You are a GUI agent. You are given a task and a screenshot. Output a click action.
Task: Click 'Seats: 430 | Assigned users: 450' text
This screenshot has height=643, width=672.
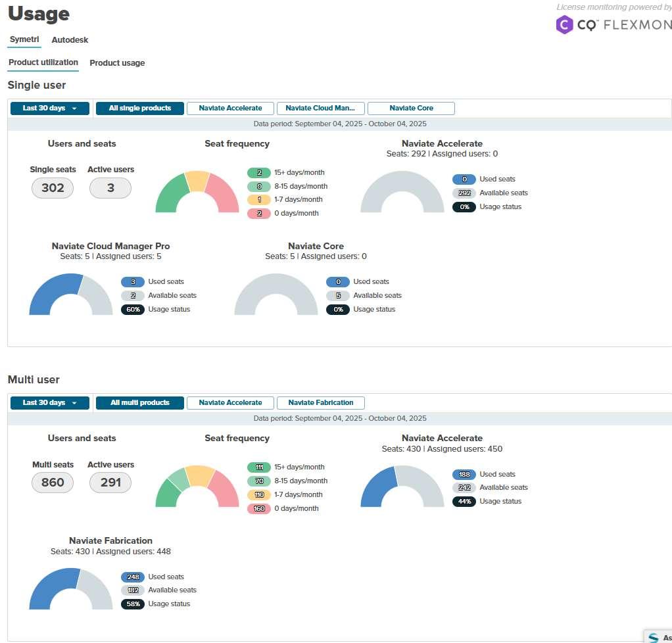[442, 449]
